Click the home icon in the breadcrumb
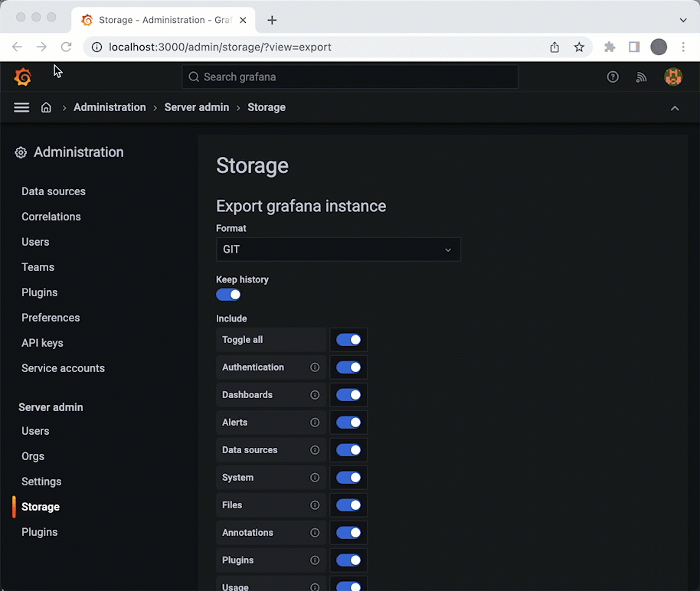 [x=46, y=107]
